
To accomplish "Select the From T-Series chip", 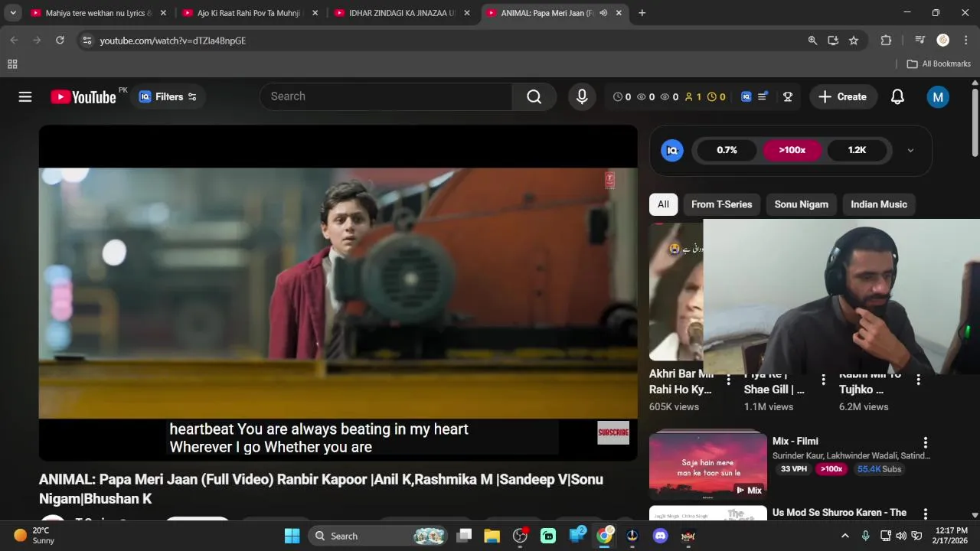I will (x=721, y=204).
